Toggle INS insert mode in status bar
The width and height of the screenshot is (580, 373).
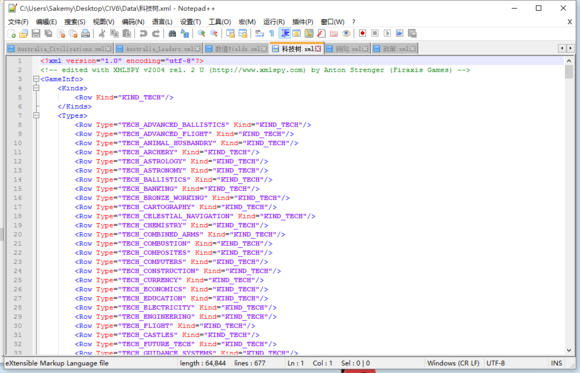tap(556, 363)
